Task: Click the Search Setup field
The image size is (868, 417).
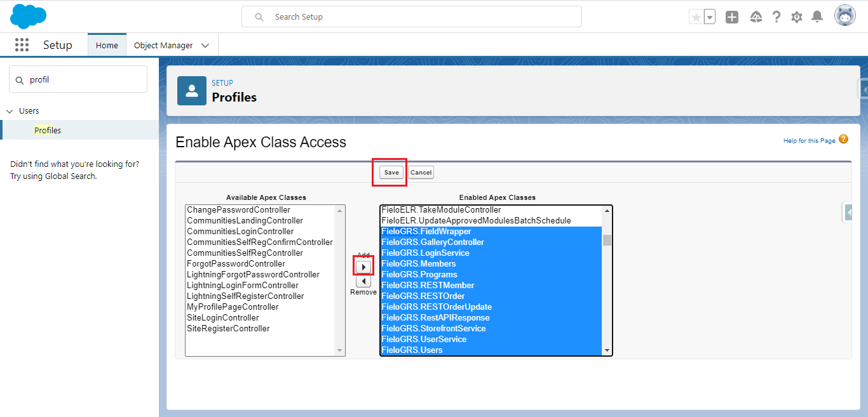Action: [x=412, y=17]
